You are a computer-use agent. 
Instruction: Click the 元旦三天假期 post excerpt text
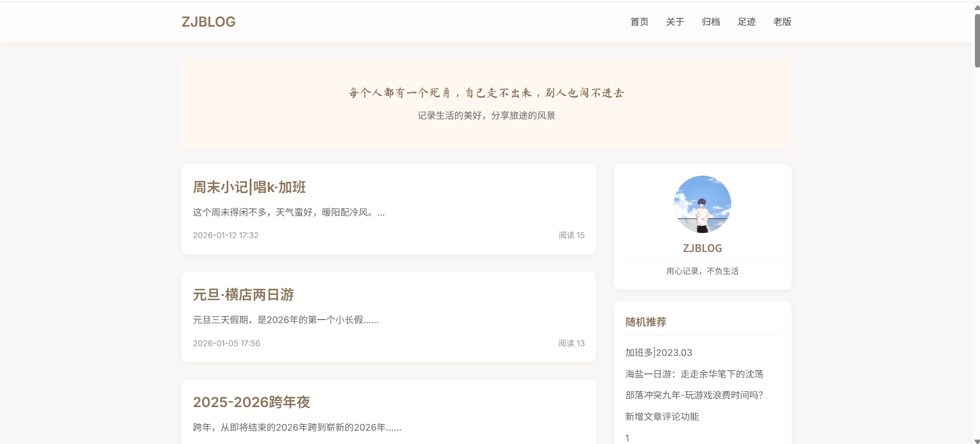(x=286, y=320)
